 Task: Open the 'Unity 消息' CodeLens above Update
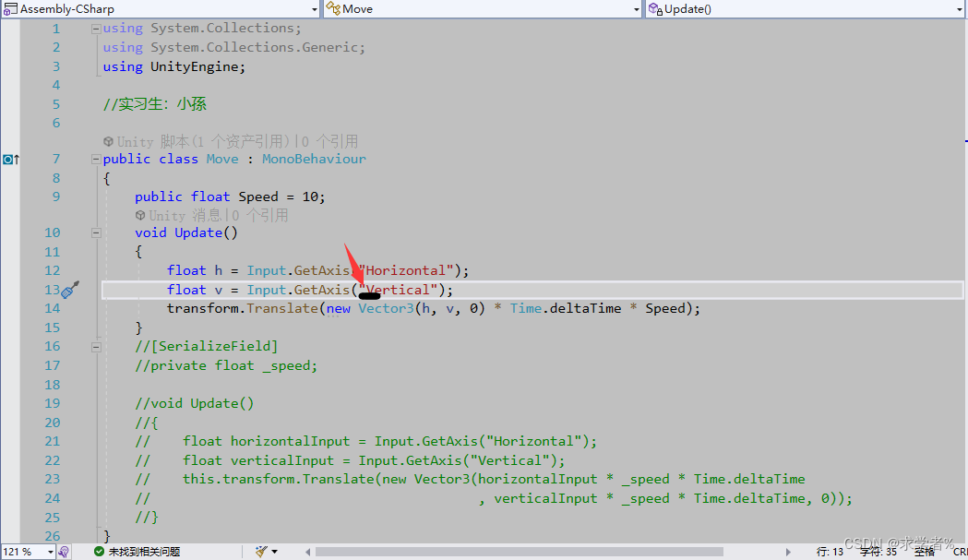coord(185,215)
